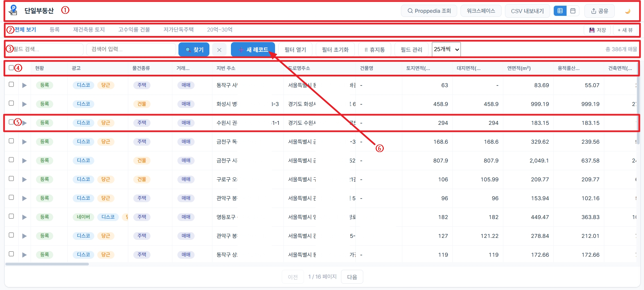Image resolution: width=644 pixels, height=290 pixels.
Task: Switch to calendar view icon
Action: pos(573,11)
